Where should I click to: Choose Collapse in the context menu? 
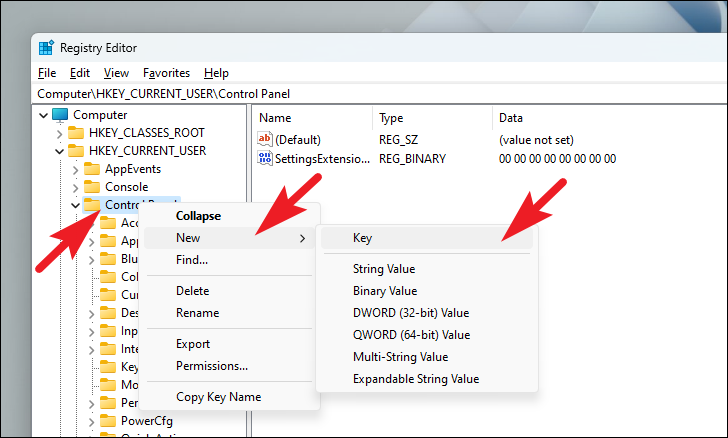coord(230,216)
